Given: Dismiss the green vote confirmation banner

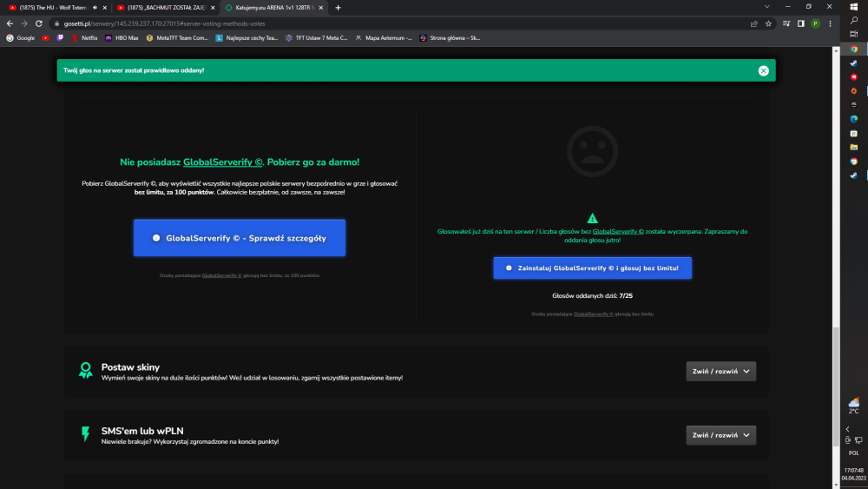Looking at the screenshot, I should [763, 70].
